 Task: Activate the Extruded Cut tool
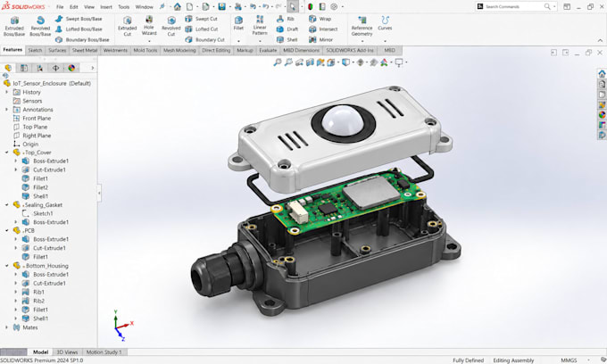point(128,26)
